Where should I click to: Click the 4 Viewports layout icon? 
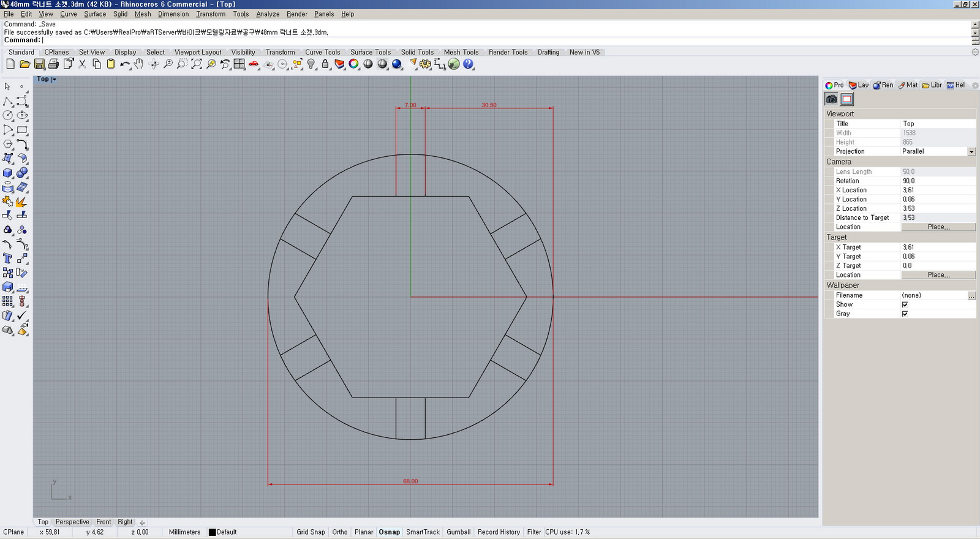[239, 64]
